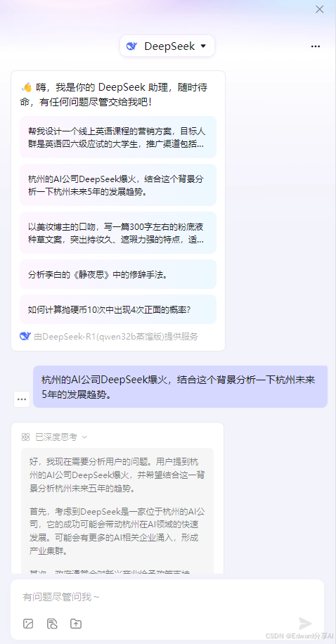
Task: Collapse the 已深度思考 chevron
Action: click(84, 437)
